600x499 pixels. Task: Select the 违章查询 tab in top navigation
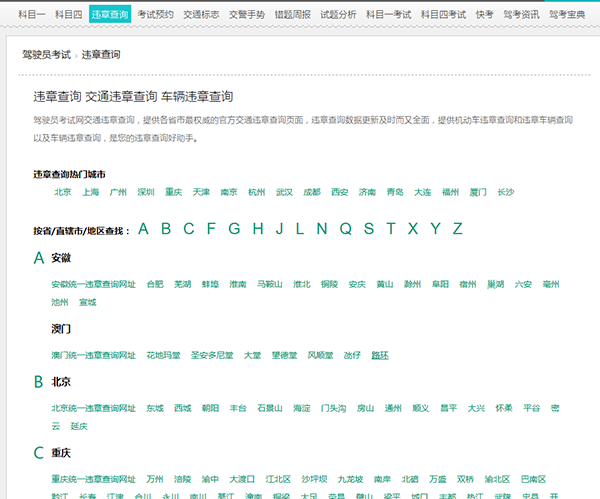(x=110, y=14)
